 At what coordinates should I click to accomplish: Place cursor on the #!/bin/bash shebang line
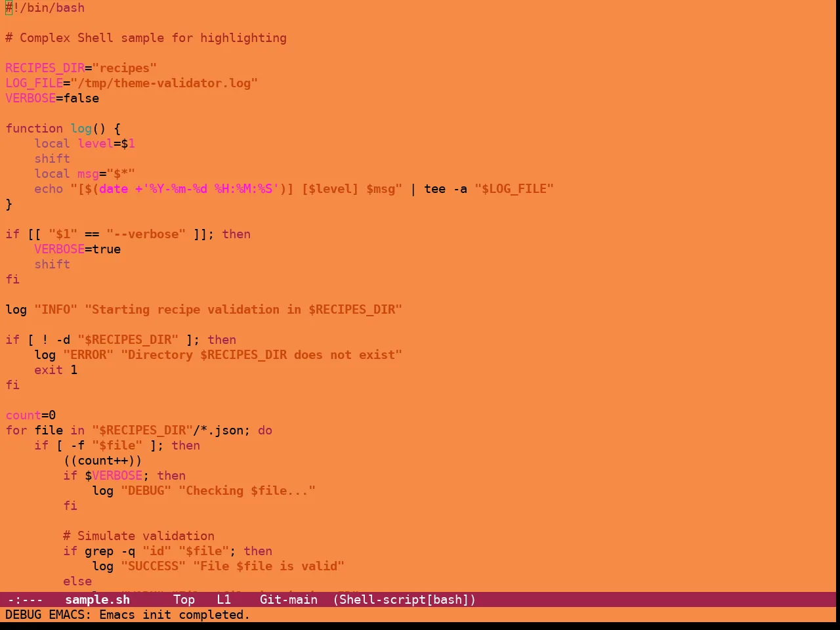point(45,8)
